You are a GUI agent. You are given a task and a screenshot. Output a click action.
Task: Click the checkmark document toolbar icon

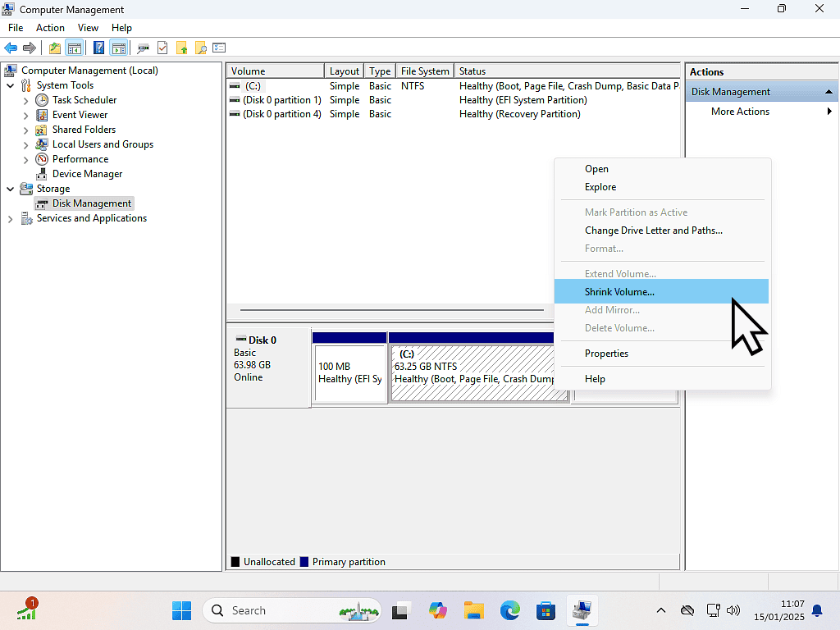(x=162, y=48)
